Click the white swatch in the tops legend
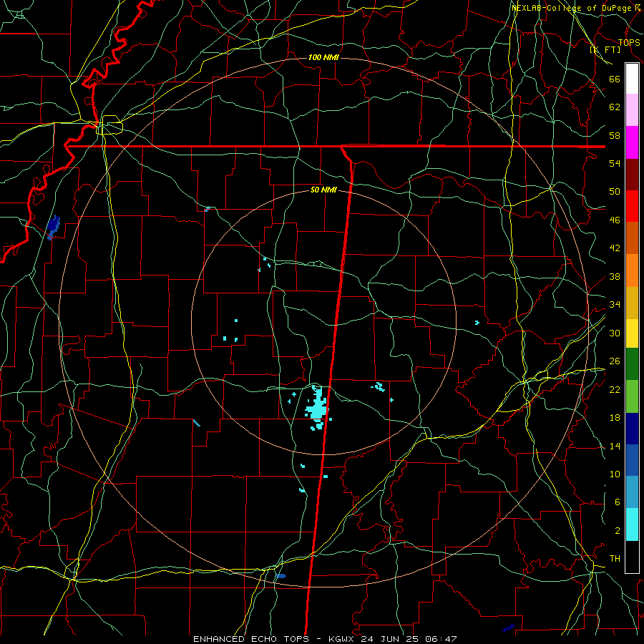 (x=632, y=79)
